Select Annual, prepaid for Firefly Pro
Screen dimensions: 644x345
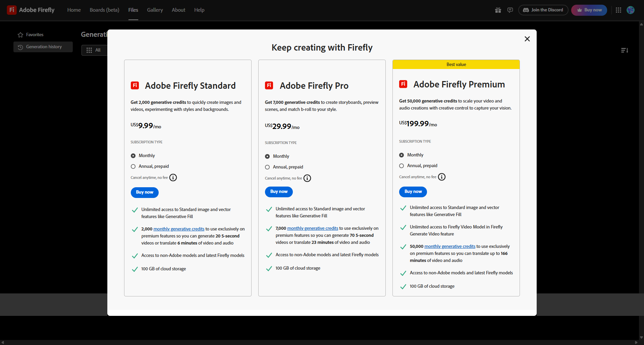[x=267, y=167]
